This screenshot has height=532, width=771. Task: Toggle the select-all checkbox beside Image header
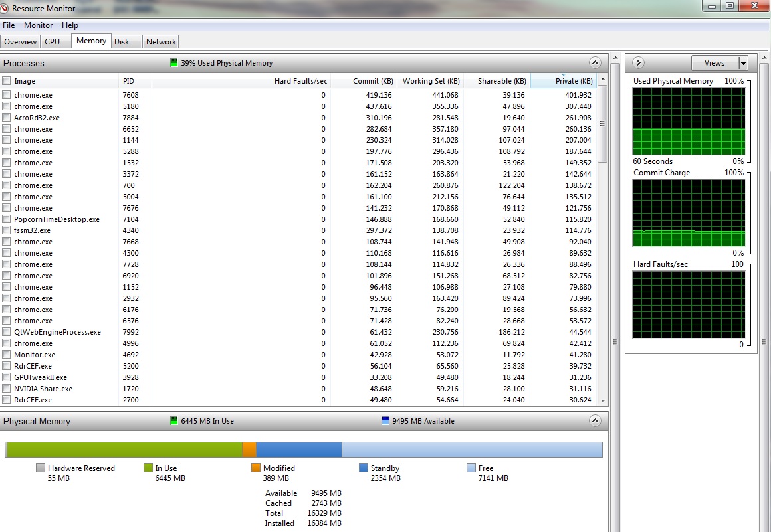click(7, 81)
